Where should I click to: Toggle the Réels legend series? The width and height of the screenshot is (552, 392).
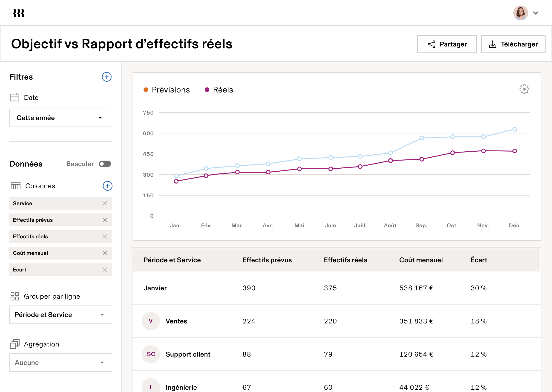click(x=219, y=89)
